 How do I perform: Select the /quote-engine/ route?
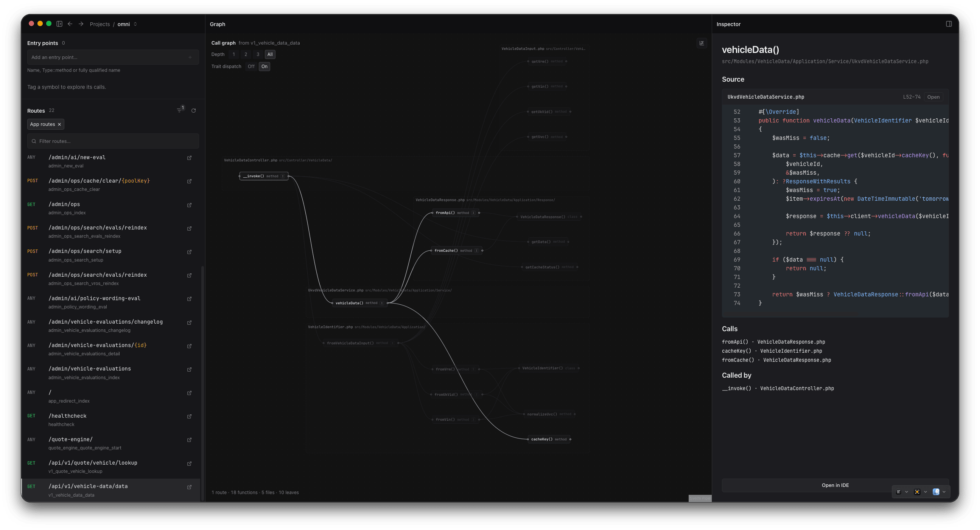(x=111, y=443)
